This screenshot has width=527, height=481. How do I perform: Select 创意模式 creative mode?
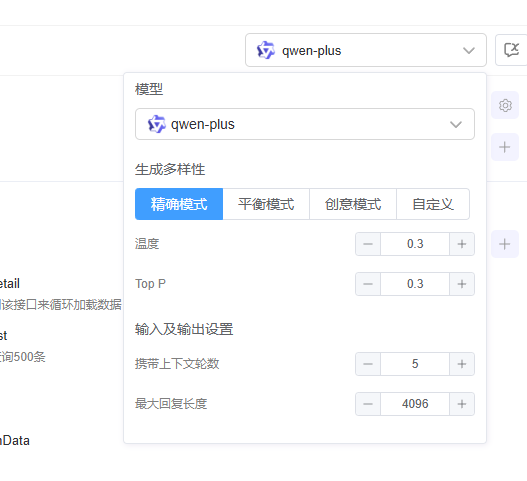[353, 204]
